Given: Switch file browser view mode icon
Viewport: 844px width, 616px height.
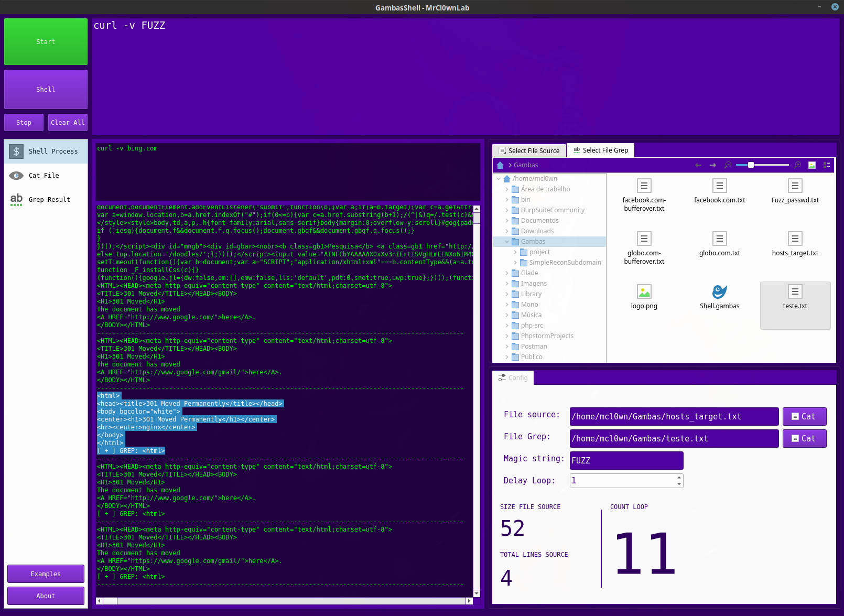Looking at the screenshot, I should [x=827, y=165].
